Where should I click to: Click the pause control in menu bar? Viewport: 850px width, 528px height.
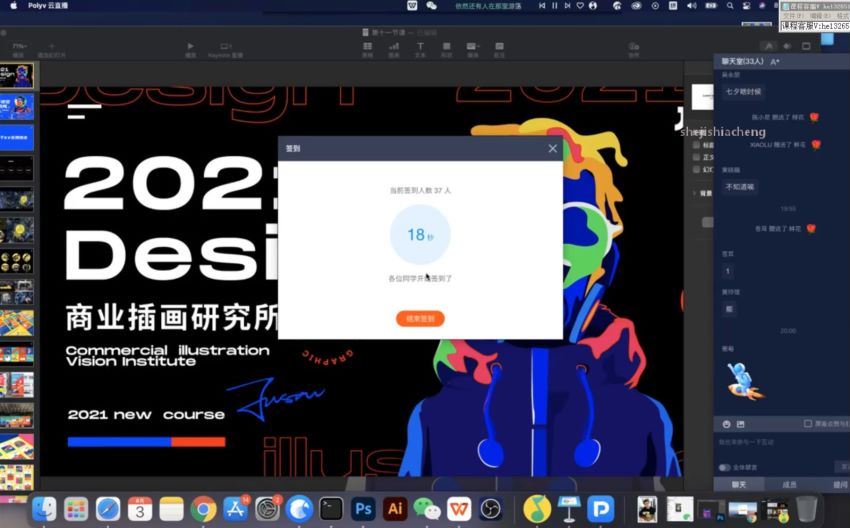[555, 5]
